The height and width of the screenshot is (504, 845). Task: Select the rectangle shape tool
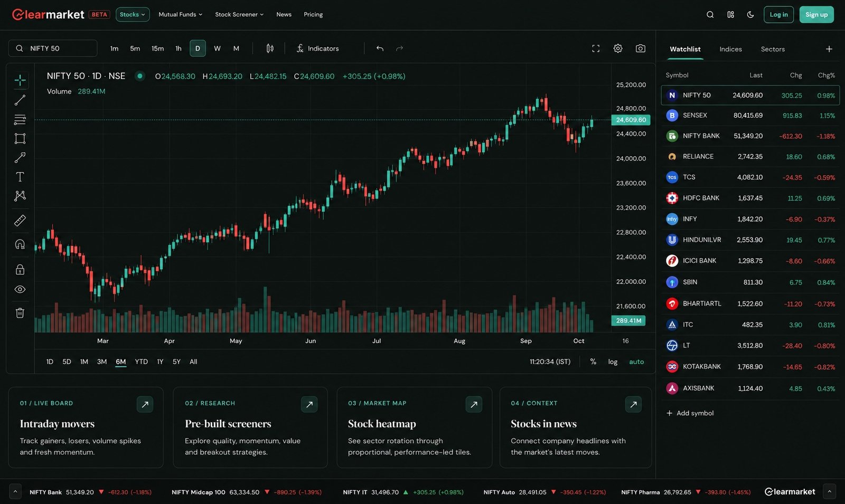tap(20, 138)
